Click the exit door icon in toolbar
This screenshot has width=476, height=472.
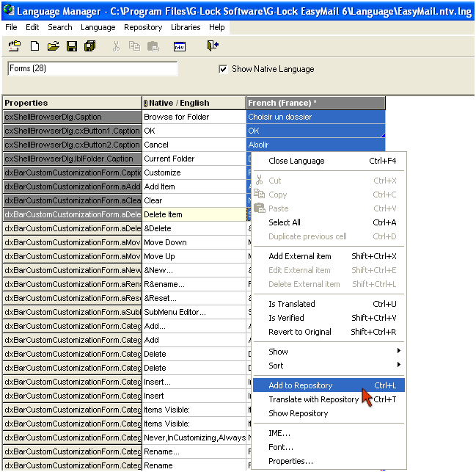[213, 46]
